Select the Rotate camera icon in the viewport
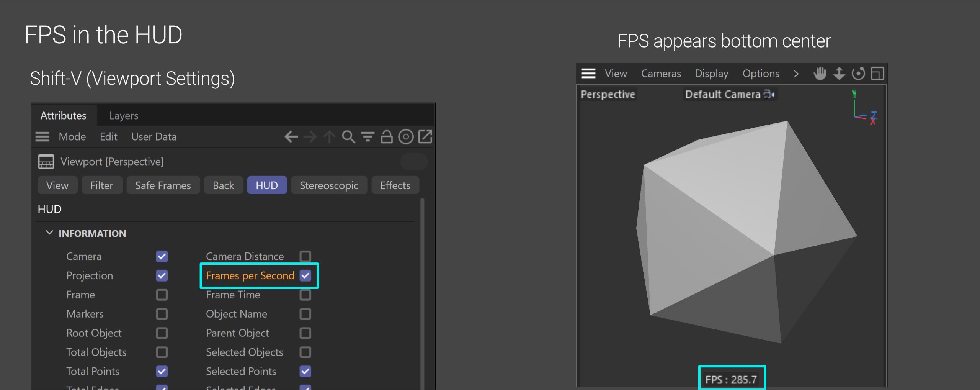 click(x=859, y=74)
